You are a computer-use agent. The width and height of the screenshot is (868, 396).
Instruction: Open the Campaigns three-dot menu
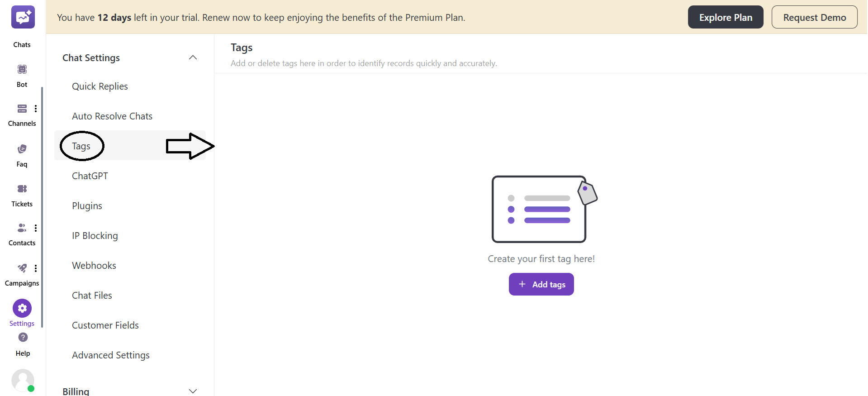click(36, 268)
